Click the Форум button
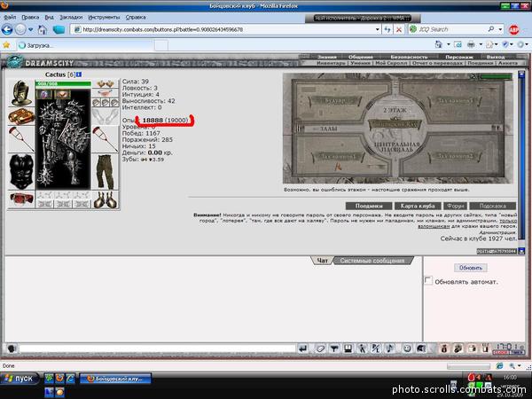Image resolution: width=532 pixels, height=399 pixels. point(455,206)
